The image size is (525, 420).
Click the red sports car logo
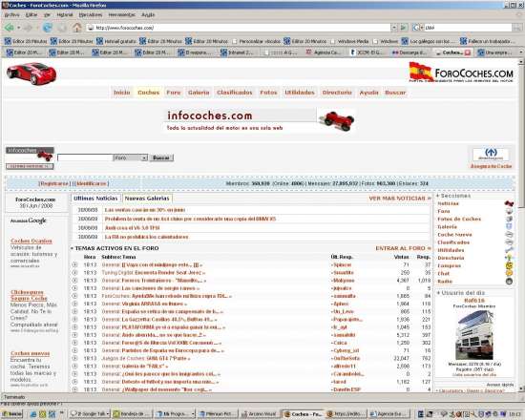(x=31, y=73)
